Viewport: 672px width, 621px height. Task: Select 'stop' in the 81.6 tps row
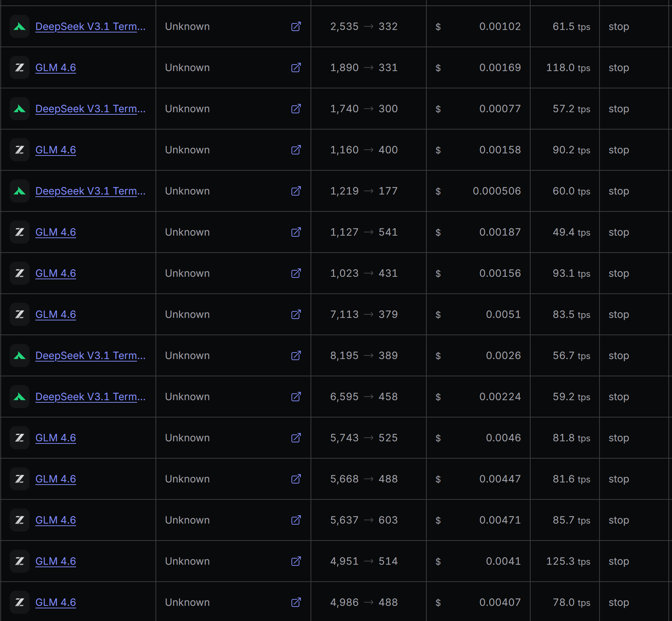619,479
